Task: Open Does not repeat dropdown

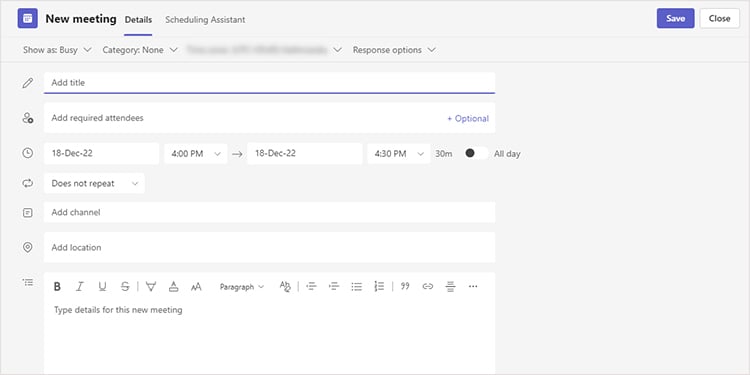Action: click(94, 183)
